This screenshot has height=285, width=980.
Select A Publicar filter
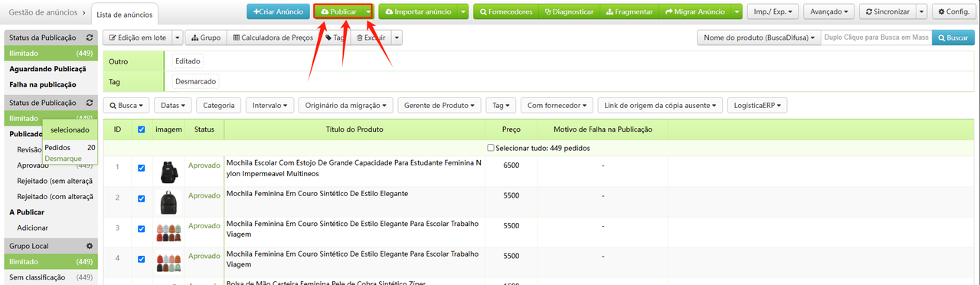27,212
